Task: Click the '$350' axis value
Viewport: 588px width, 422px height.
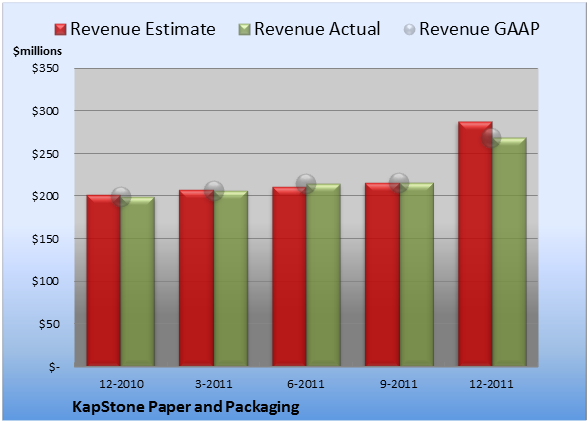Action: click(x=45, y=68)
